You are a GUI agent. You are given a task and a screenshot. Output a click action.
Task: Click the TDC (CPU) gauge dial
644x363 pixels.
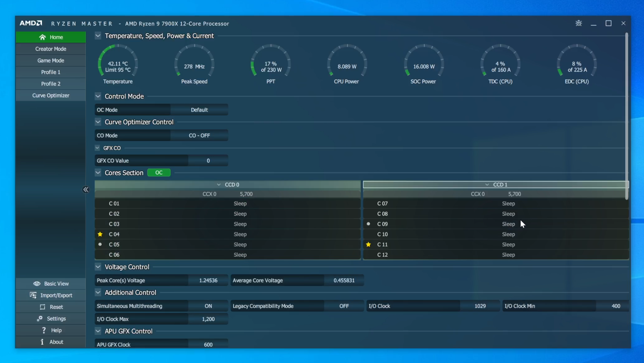[500, 61]
